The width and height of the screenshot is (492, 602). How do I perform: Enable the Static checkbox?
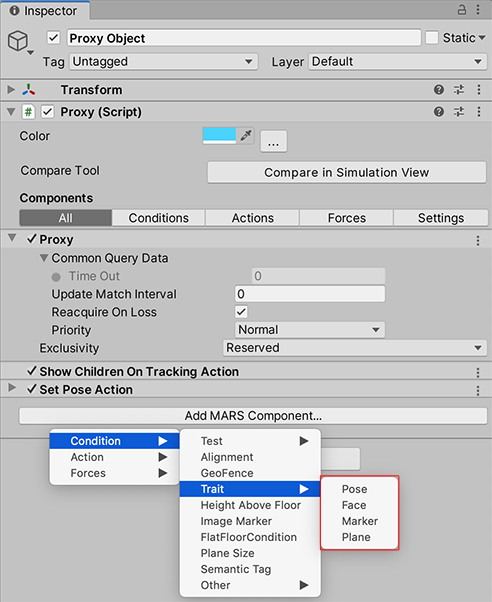pos(432,38)
